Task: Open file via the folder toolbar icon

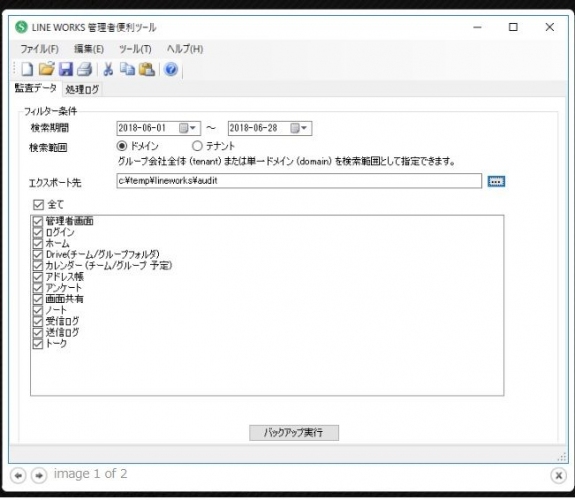Action: pyautogui.click(x=47, y=69)
